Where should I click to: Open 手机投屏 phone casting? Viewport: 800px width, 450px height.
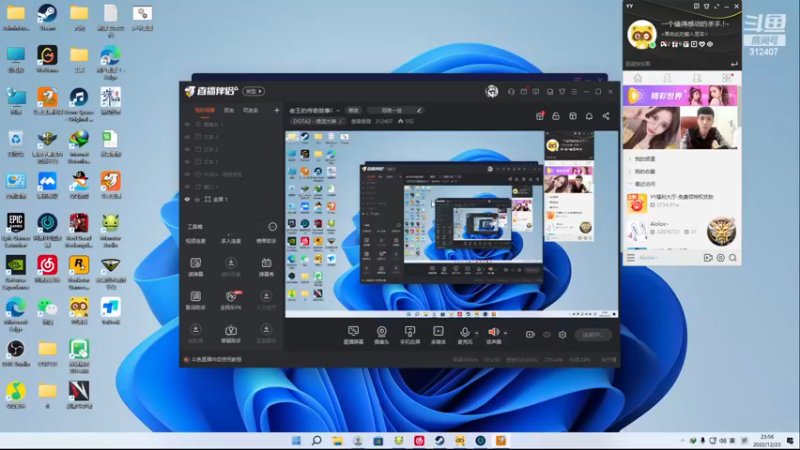click(x=410, y=335)
